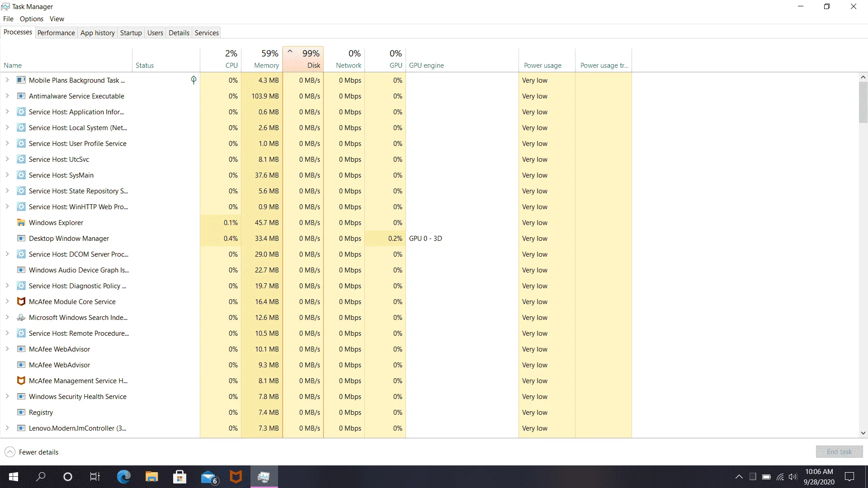Expand Service Host: Application Information row
868x488 pixels.
pyautogui.click(x=7, y=112)
